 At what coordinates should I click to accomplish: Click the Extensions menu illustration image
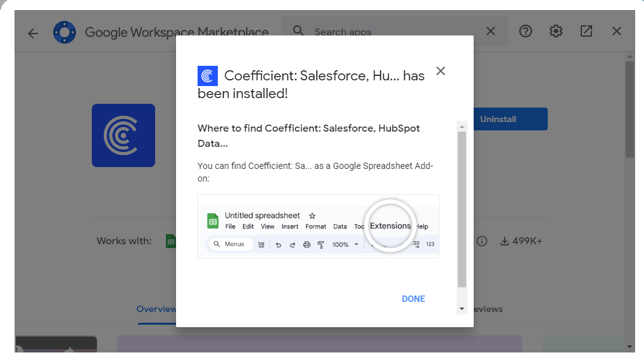pos(319,226)
